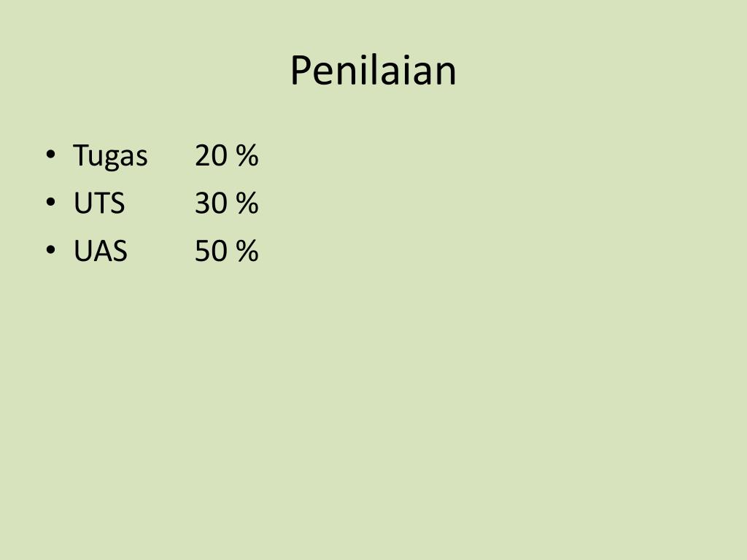Click the number 30 beside UTS
The height and width of the screenshot is (560, 747).
[211, 203]
